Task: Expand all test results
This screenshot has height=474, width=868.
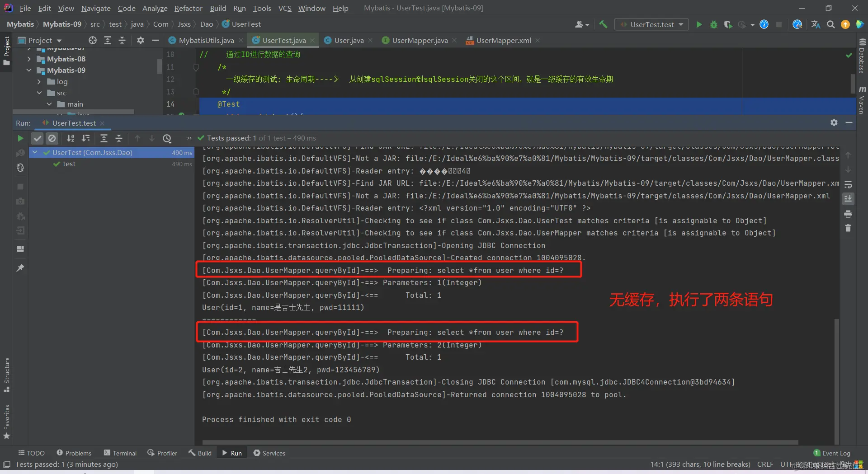Action: click(x=104, y=138)
